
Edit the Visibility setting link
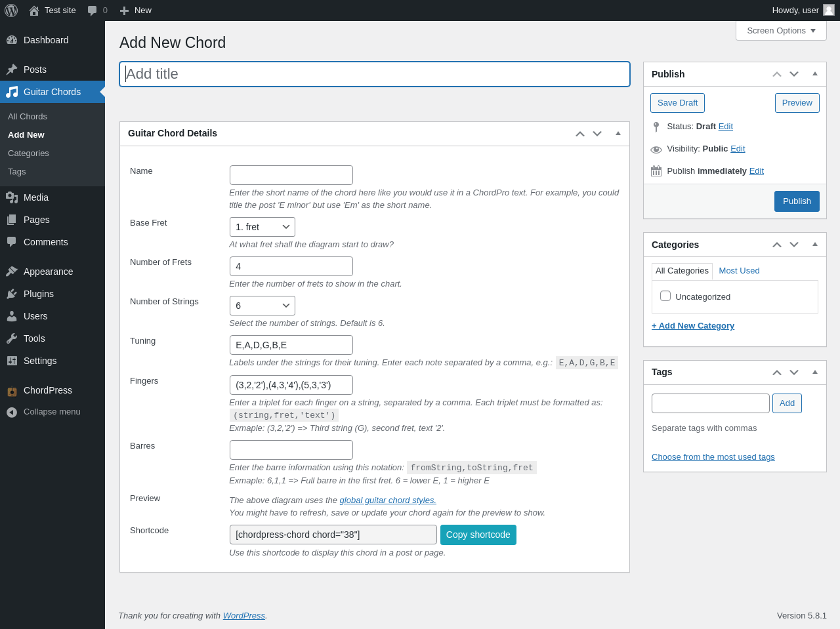(x=738, y=149)
